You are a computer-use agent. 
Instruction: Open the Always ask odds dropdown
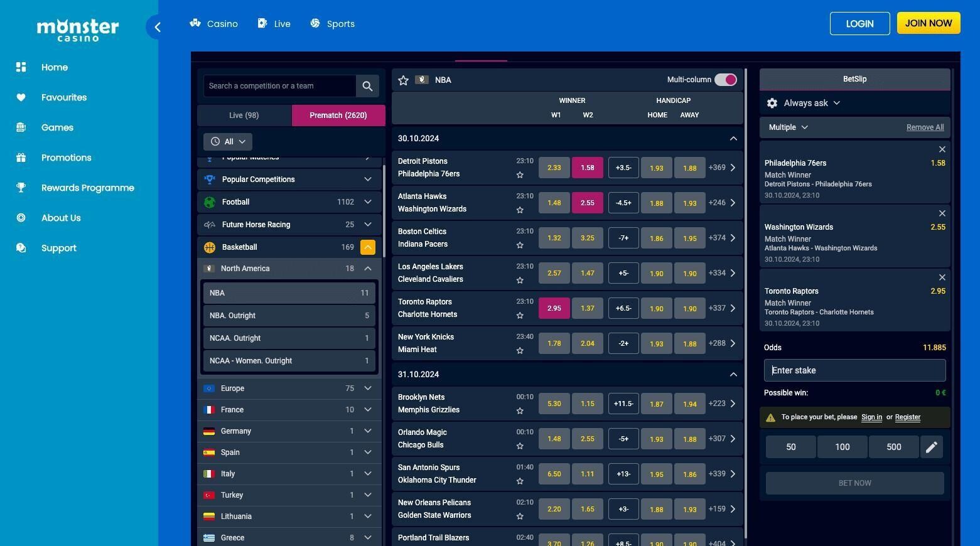click(x=812, y=103)
